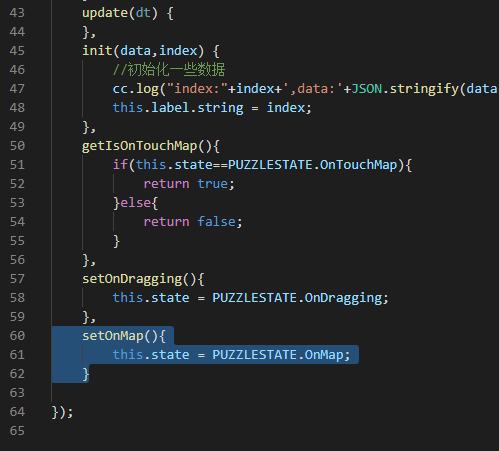The height and width of the screenshot is (451, 499).
Task: Click line number 45 in gutter
Action: (x=17, y=51)
